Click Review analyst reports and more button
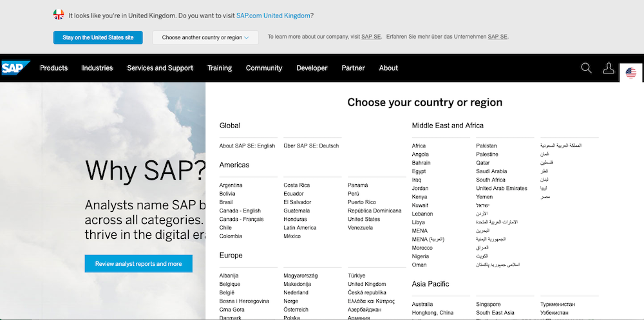The width and height of the screenshot is (644, 320). [x=138, y=264]
